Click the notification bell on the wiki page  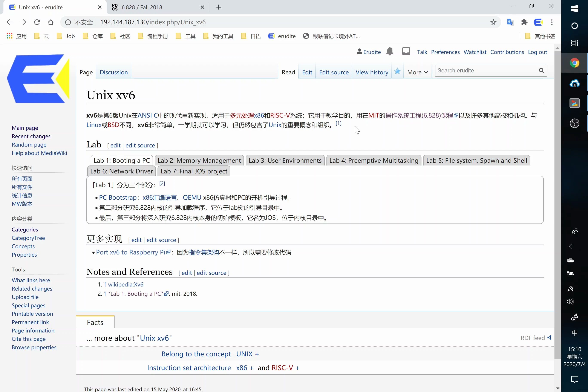tap(390, 51)
